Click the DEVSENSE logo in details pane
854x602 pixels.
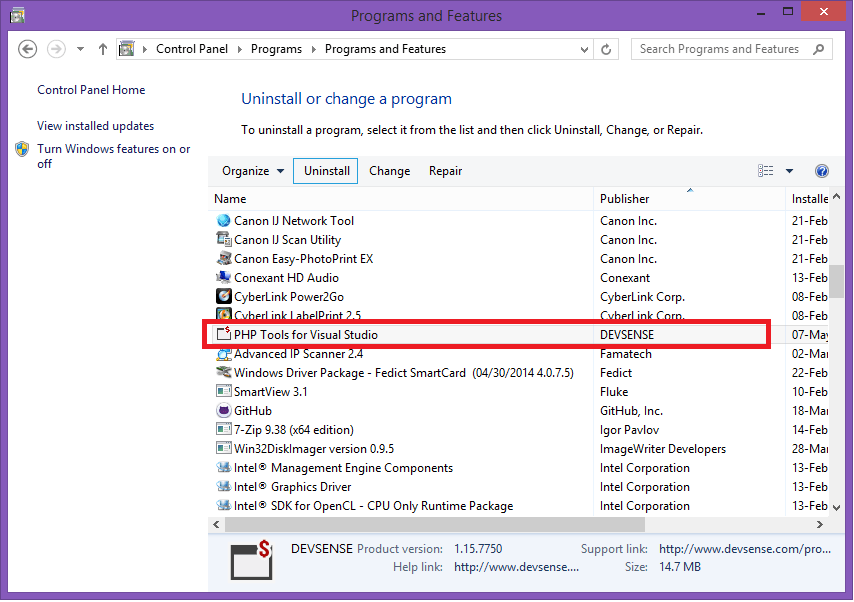251,560
